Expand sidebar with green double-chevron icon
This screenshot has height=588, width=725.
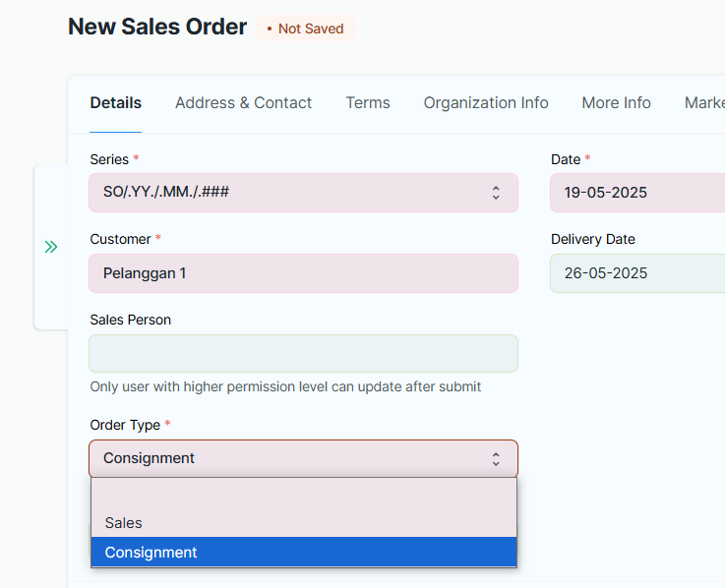click(51, 247)
